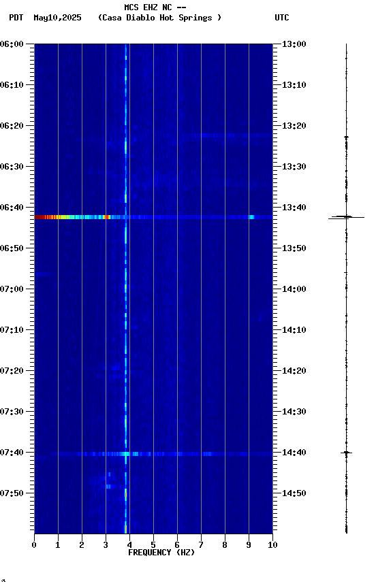Click the '13:00' UTC time label
Viewport: 376px width, 588px height.
point(294,44)
